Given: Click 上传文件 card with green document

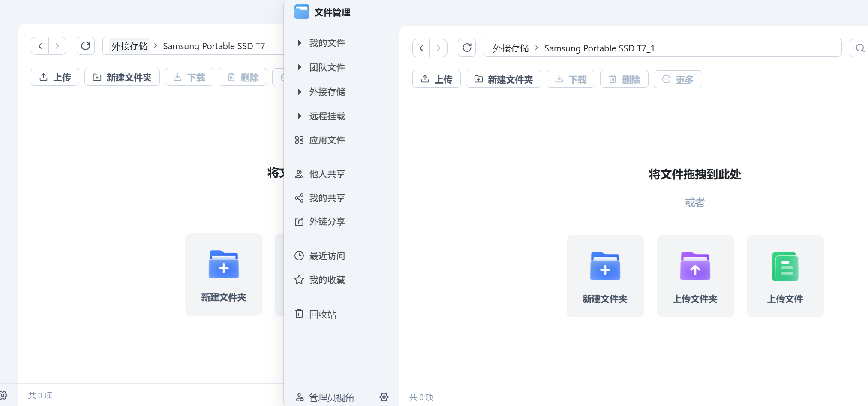Looking at the screenshot, I should click(x=785, y=276).
